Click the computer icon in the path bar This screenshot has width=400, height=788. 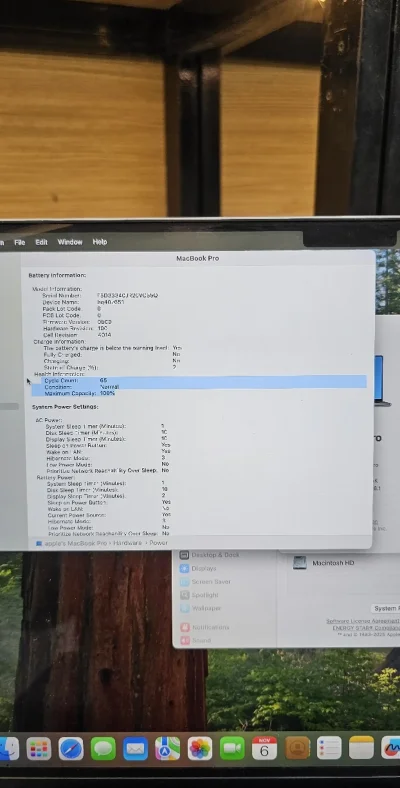(39, 543)
